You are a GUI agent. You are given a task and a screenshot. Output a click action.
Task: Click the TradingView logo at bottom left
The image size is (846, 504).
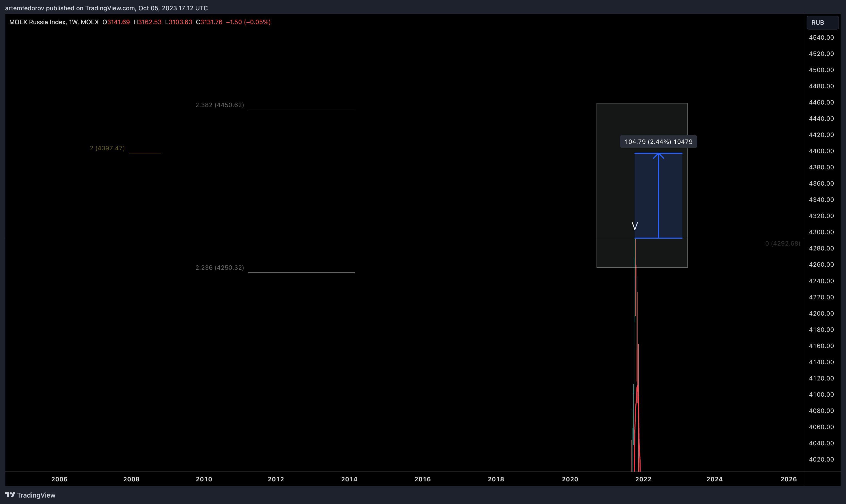click(x=30, y=495)
